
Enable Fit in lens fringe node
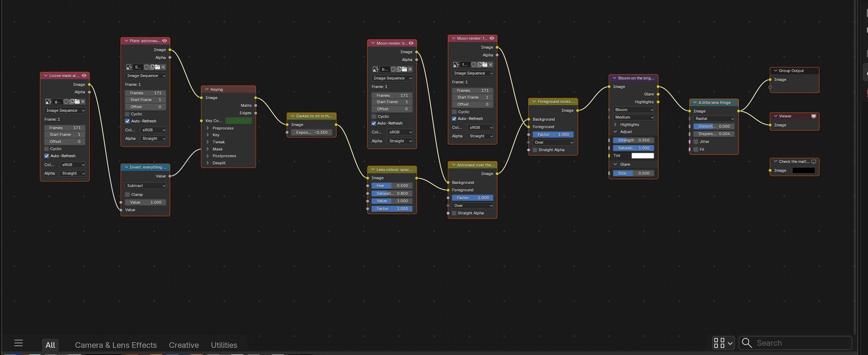point(696,149)
